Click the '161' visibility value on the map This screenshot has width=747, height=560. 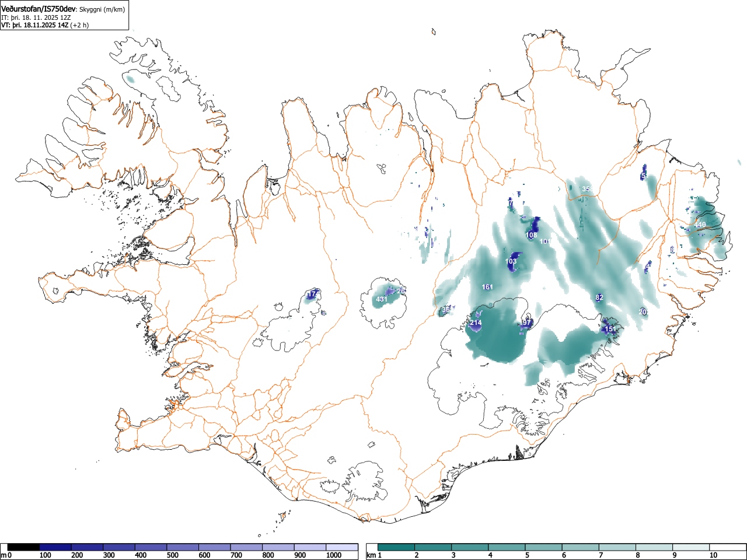pos(488,287)
